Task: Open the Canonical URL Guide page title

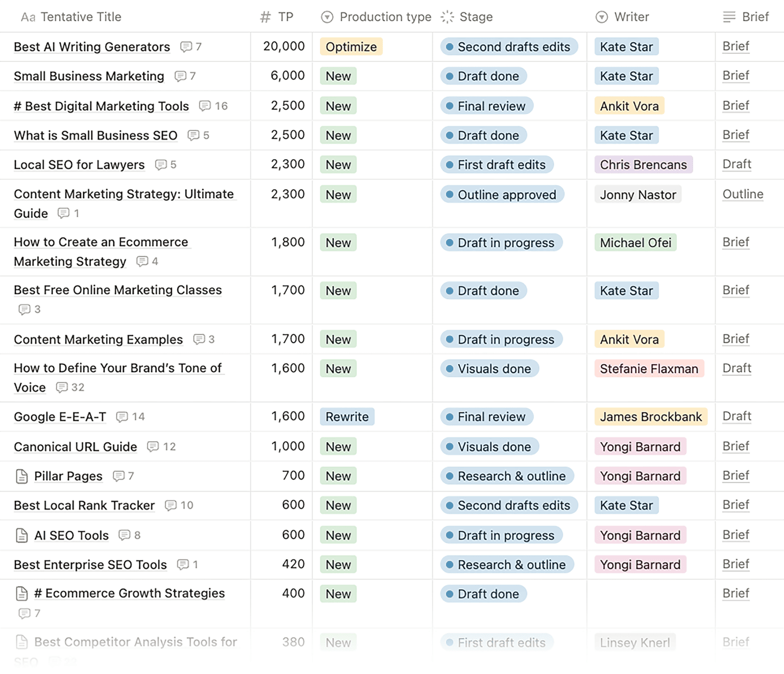Action: (x=75, y=446)
